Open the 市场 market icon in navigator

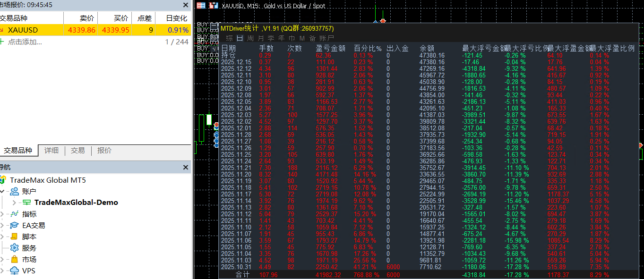(x=14, y=259)
